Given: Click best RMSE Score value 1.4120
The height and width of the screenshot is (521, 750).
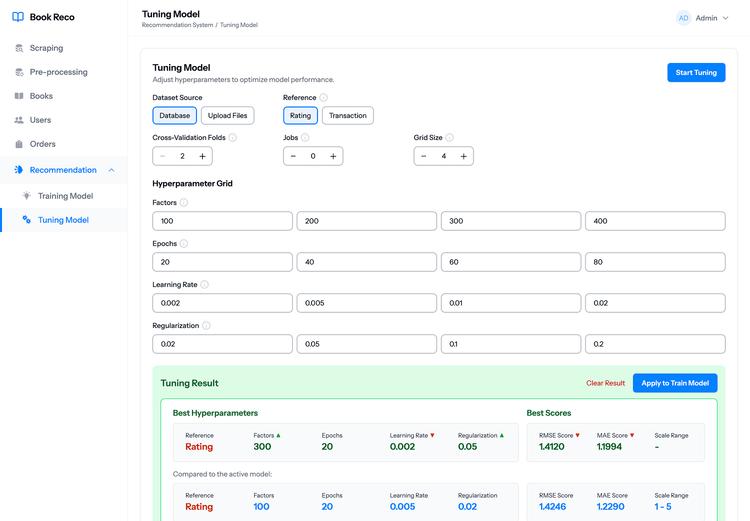Looking at the screenshot, I should click(x=551, y=447).
